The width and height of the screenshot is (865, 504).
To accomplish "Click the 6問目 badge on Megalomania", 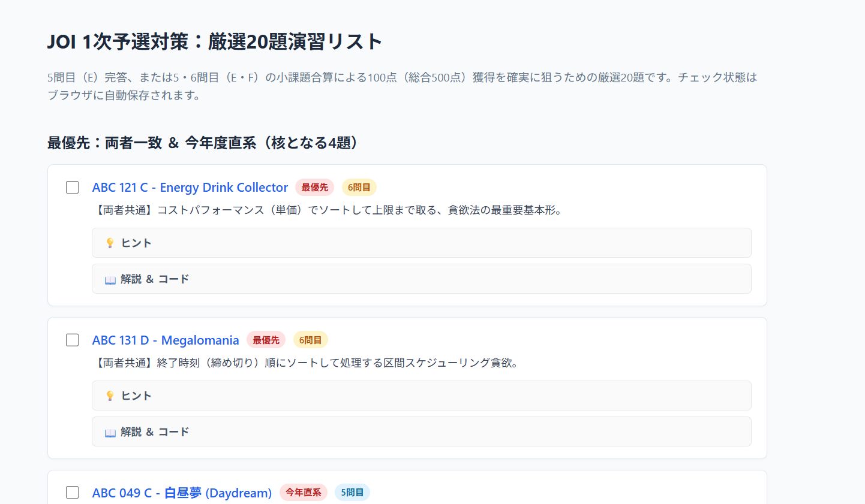I will (x=310, y=340).
